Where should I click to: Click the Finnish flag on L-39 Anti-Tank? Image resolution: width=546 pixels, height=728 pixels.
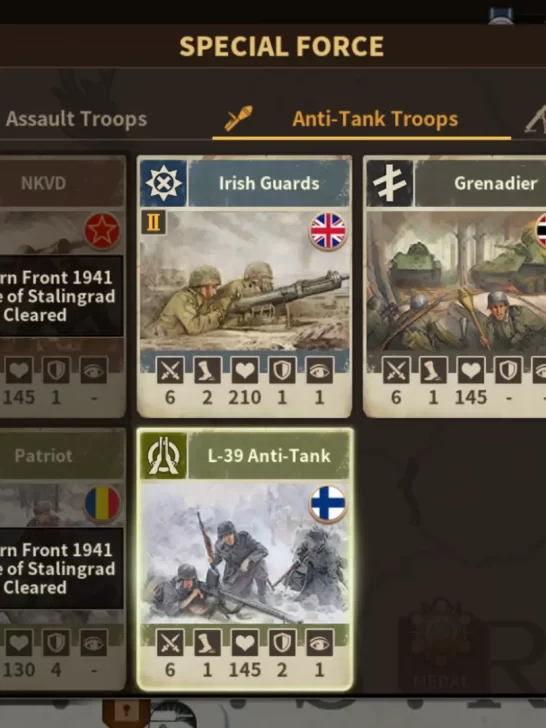tap(328, 504)
